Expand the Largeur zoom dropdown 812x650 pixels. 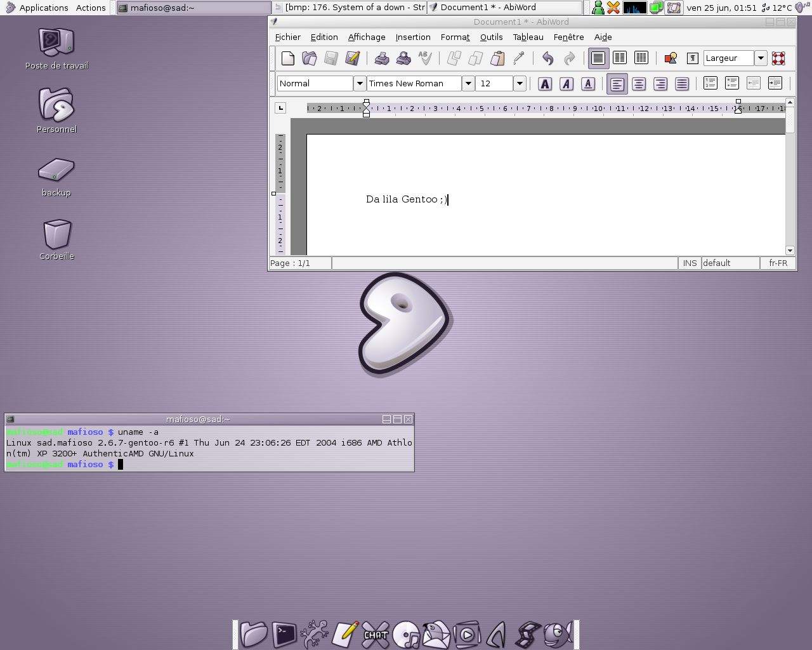761,58
